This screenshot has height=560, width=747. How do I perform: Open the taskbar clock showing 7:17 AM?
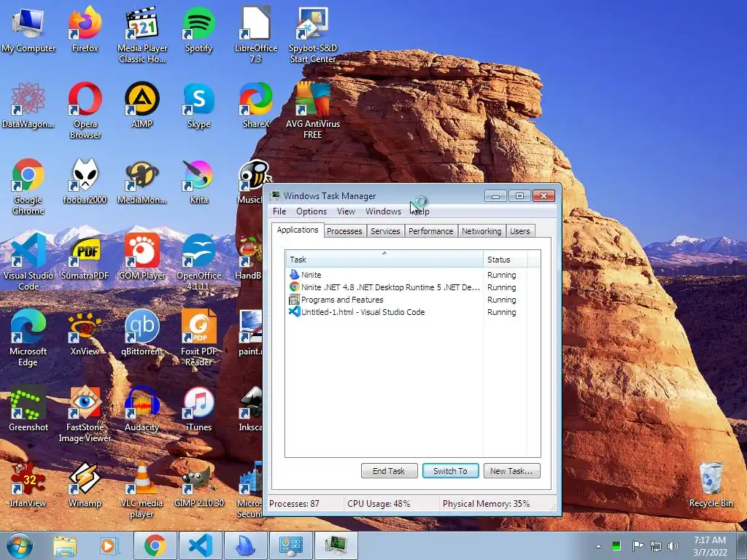[x=710, y=546]
